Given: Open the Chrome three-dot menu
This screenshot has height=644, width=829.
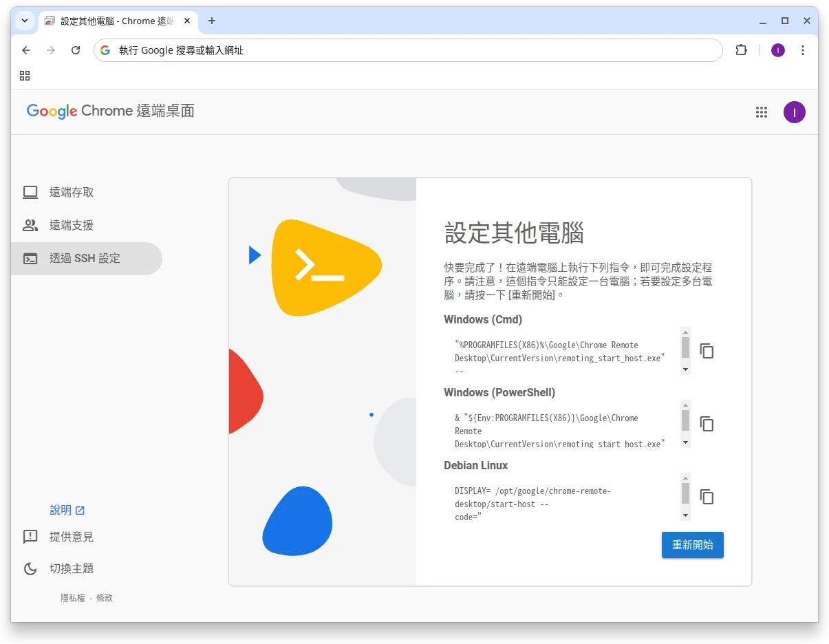Looking at the screenshot, I should pyautogui.click(x=803, y=50).
